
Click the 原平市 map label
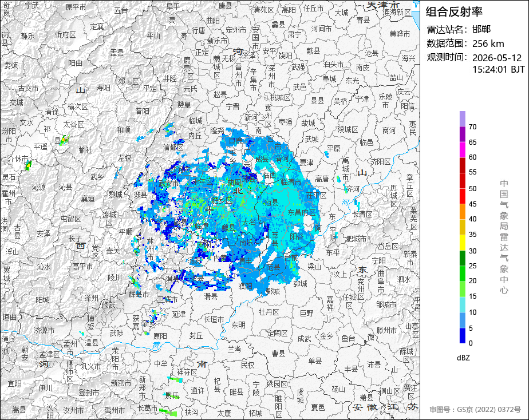point(76,7)
